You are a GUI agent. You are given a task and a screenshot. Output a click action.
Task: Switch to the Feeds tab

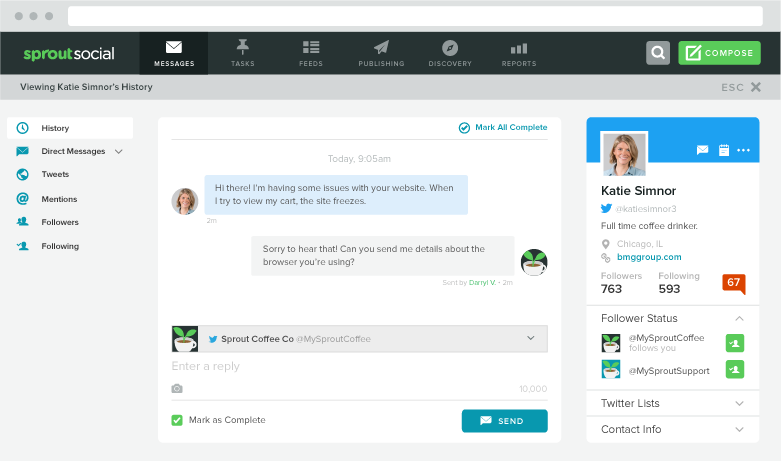point(311,53)
